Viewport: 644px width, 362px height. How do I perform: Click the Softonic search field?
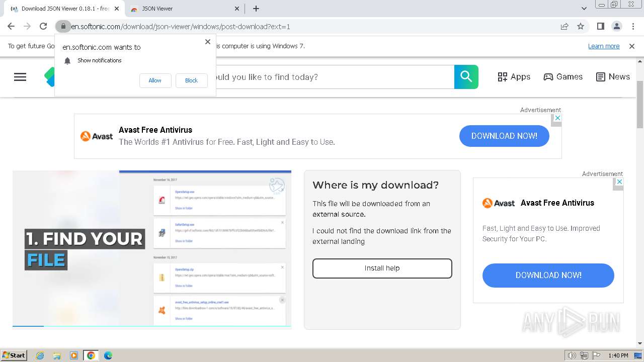pyautogui.click(x=335, y=77)
